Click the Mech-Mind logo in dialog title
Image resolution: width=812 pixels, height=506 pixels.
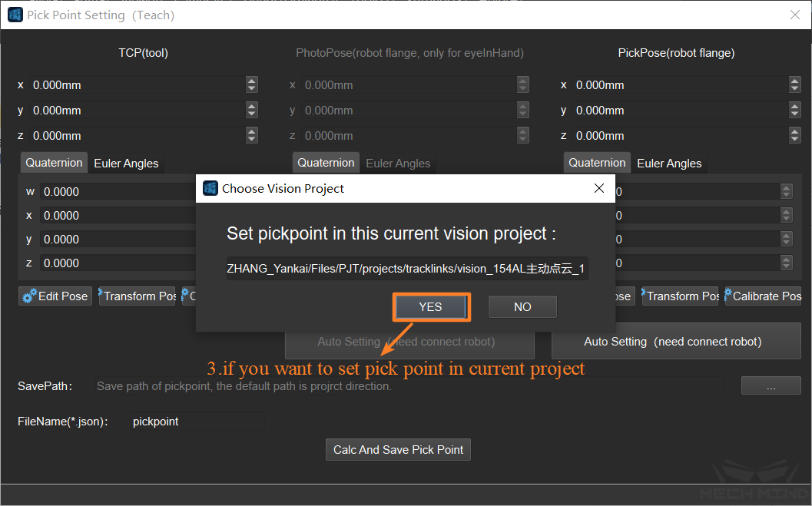pyautogui.click(x=210, y=188)
